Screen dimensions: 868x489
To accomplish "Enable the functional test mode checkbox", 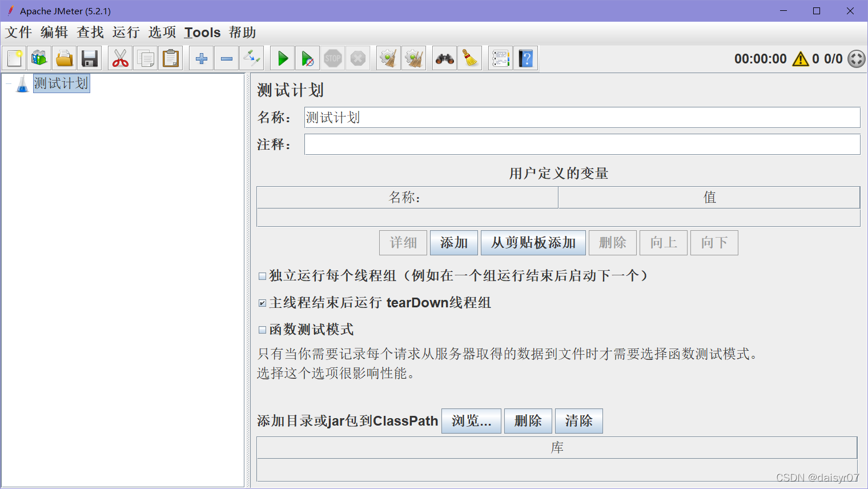I will [262, 330].
